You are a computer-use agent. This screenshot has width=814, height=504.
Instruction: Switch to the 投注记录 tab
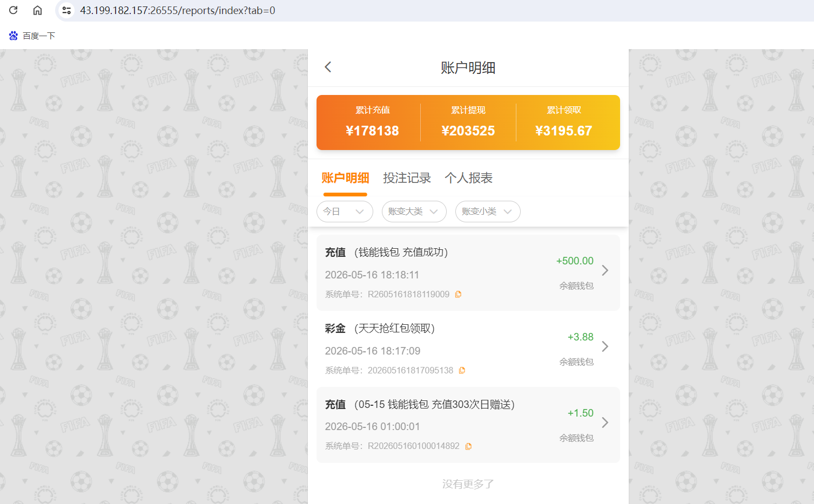coord(407,178)
